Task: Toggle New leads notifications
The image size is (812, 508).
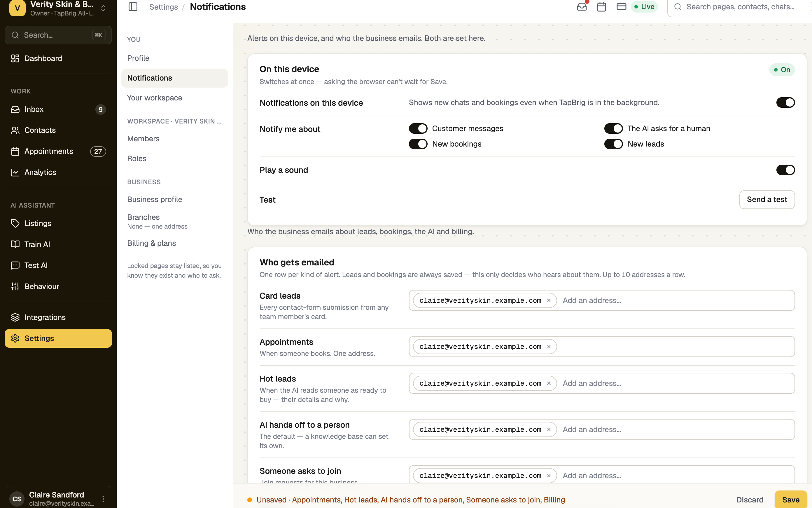Action: tap(613, 144)
